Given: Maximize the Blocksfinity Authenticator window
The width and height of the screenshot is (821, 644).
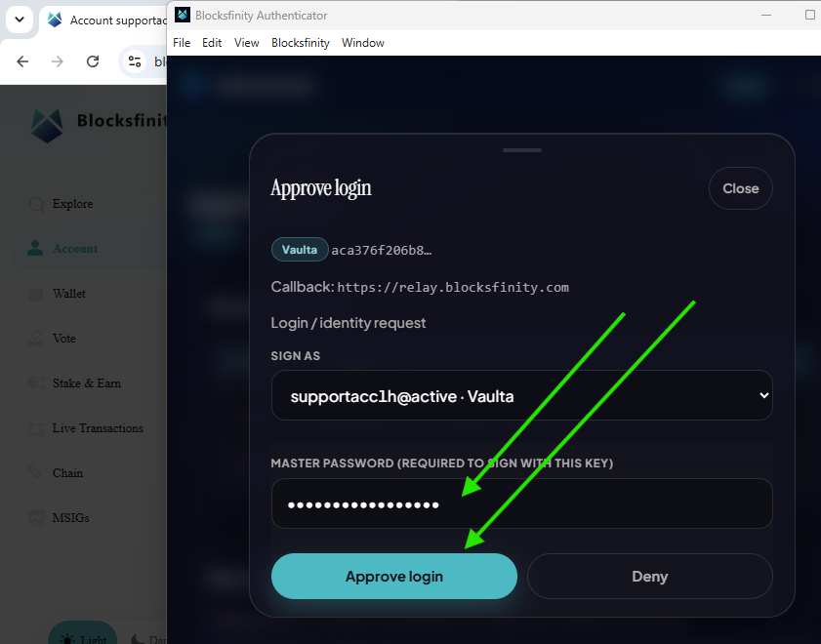Looking at the screenshot, I should [809, 15].
